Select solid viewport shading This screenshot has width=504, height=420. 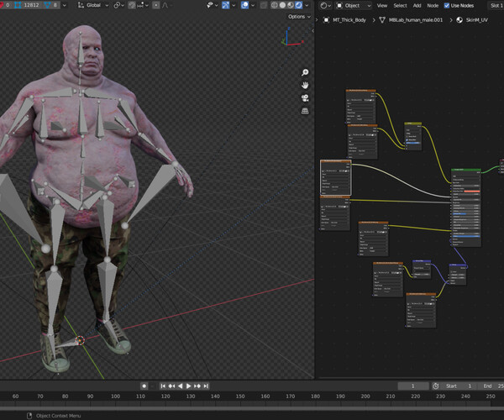[x=282, y=5]
